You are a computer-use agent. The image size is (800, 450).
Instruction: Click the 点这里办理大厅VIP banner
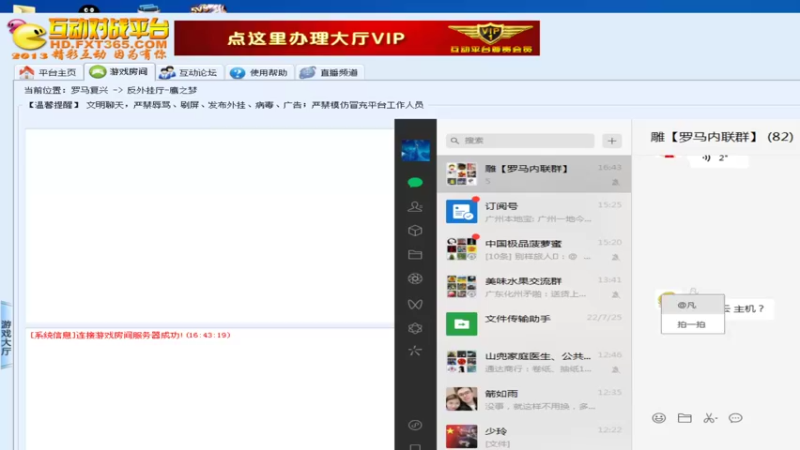357,38
